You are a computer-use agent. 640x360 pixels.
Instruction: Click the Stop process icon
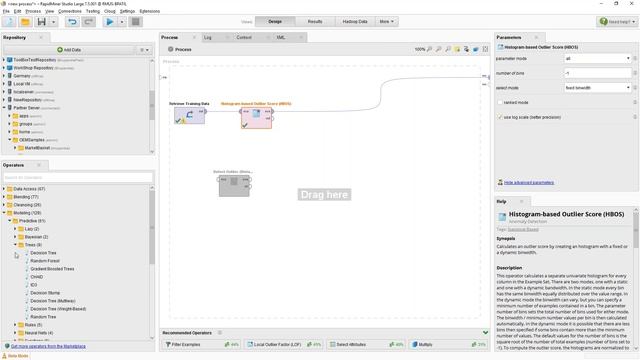pyautogui.click(x=136, y=22)
